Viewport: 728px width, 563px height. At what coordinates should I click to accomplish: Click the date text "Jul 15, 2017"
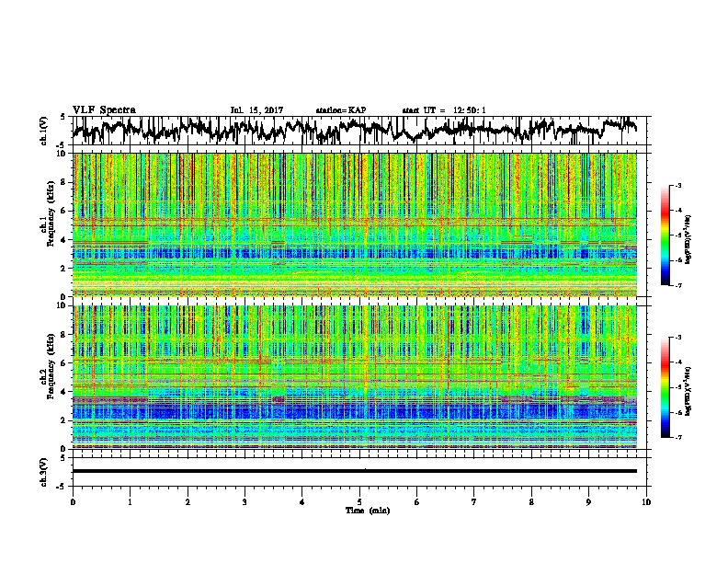[x=256, y=110]
